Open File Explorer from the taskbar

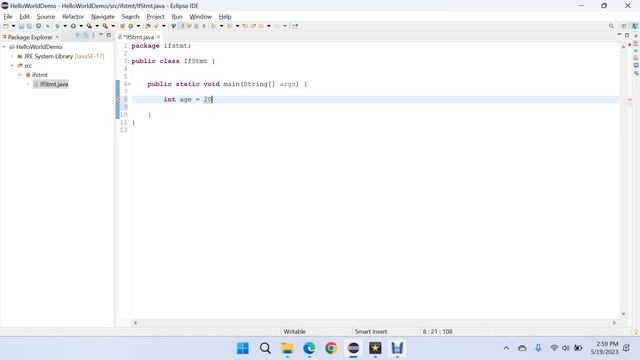pos(287,348)
